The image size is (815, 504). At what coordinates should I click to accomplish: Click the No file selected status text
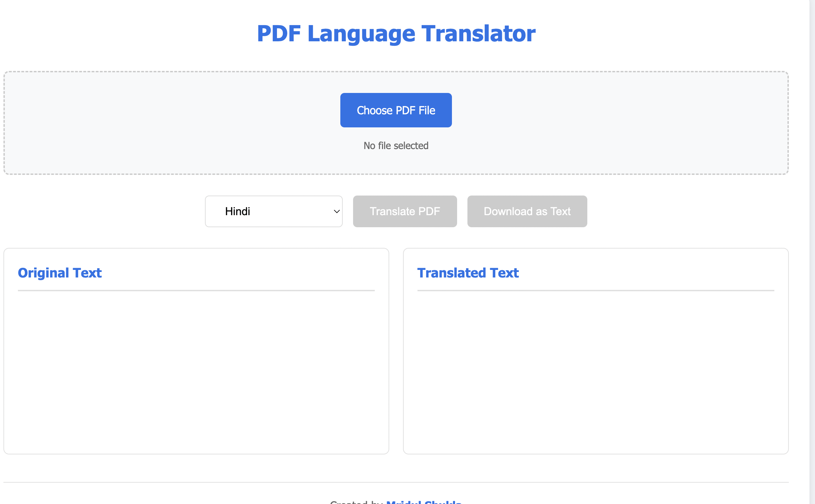[396, 146]
